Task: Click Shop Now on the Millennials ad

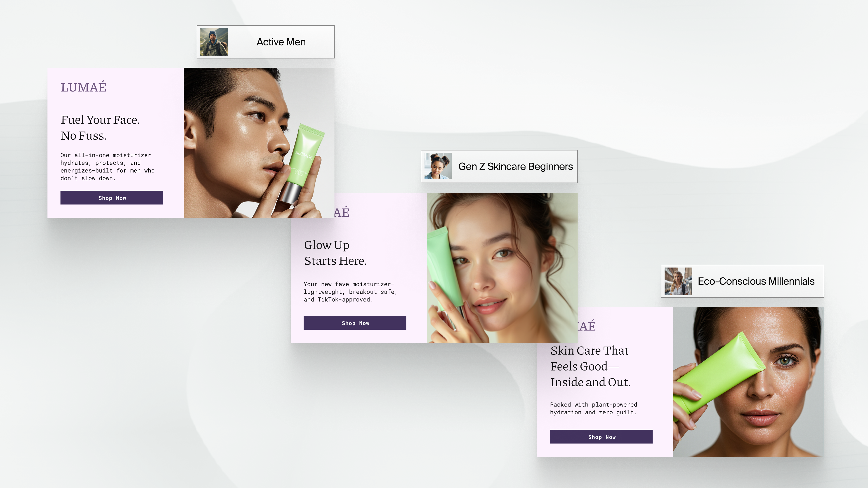Action: tap(601, 437)
